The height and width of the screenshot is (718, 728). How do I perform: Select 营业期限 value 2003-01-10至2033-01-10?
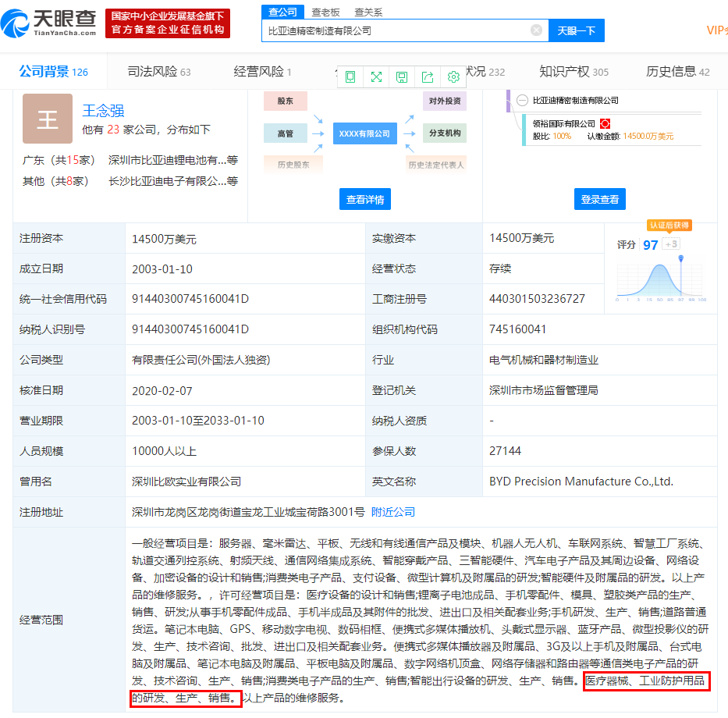(198, 421)
